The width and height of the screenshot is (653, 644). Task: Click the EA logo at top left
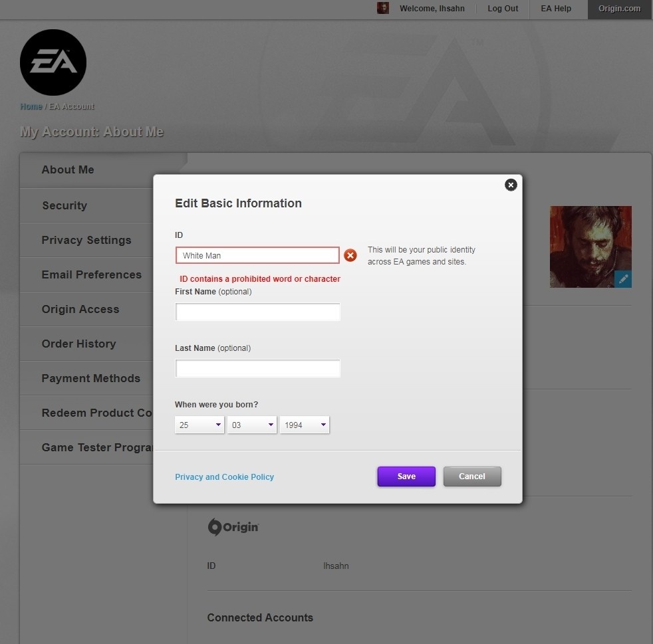53,62
